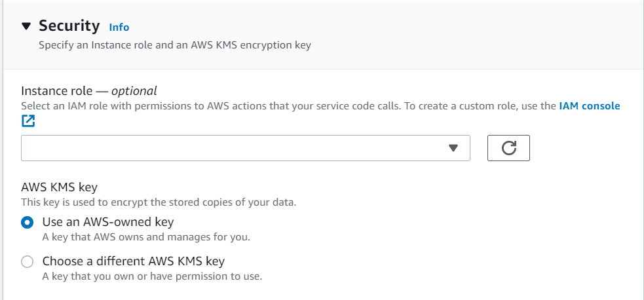Select the Use an AWS-owned key radio button

pyautogui.click(x=27, y=223)
